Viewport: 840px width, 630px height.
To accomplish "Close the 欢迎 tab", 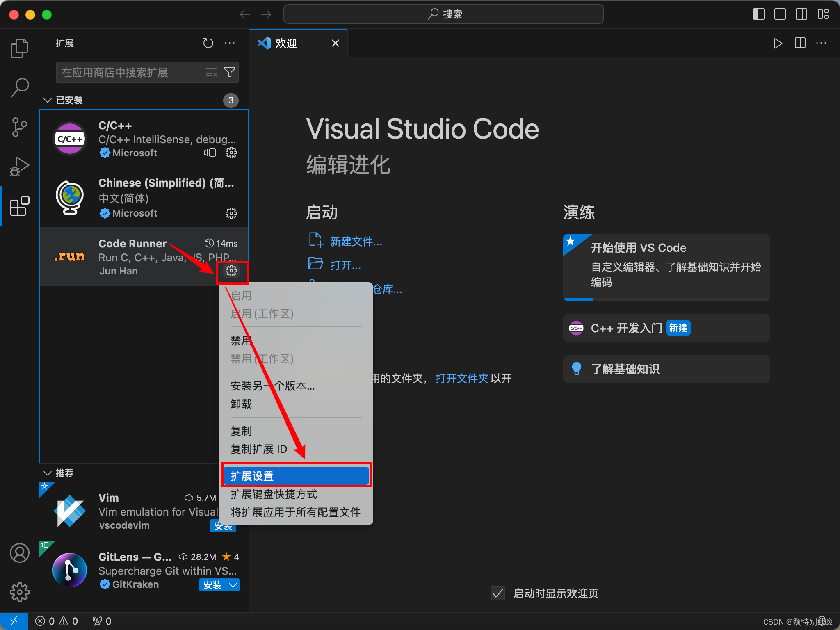I will tap(336, 43).
